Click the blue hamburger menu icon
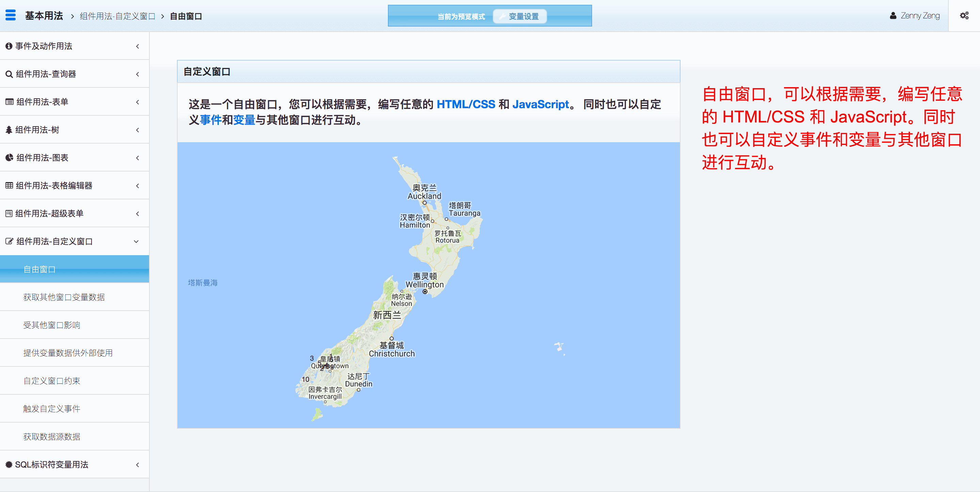This screenshot has width=980, height=492. (x=11, y=15)
